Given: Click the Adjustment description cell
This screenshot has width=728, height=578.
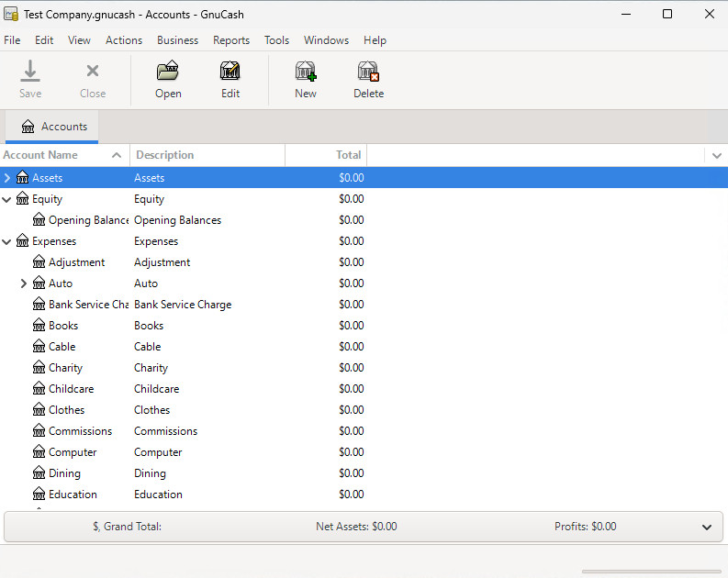Looking at the screenshot, I should 162,262.
